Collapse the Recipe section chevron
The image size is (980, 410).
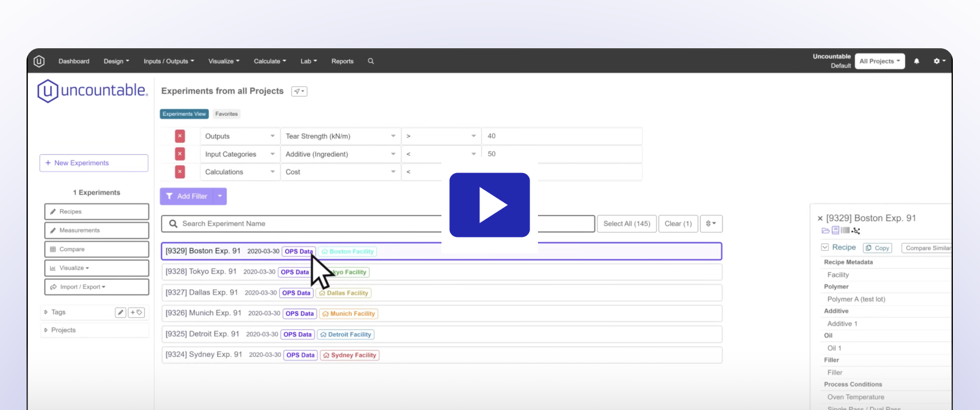[x=824, y=247]
